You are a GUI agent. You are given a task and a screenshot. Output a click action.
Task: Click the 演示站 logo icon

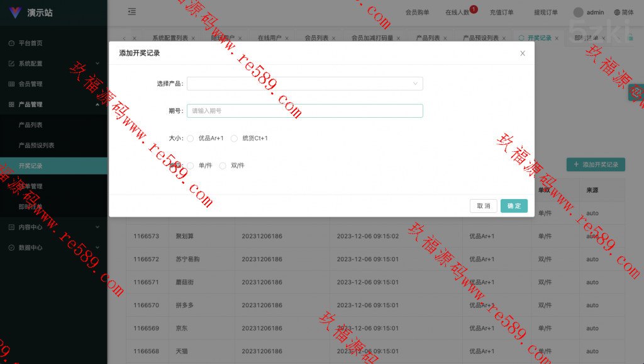click(x=14, y=13)
